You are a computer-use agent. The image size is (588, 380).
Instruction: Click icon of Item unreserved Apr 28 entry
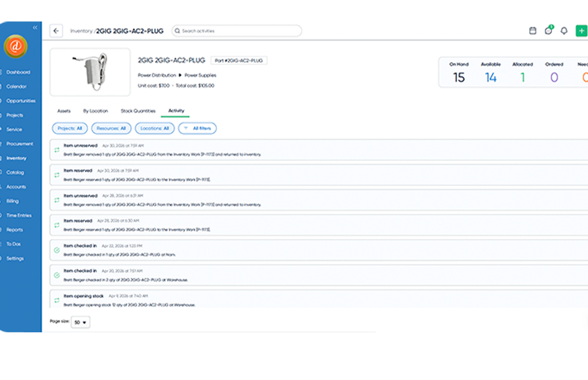(x=57, y=200)
